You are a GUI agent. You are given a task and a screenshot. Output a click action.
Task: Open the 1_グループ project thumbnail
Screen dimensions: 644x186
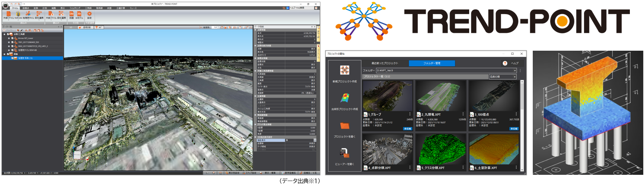coord(388,96)
